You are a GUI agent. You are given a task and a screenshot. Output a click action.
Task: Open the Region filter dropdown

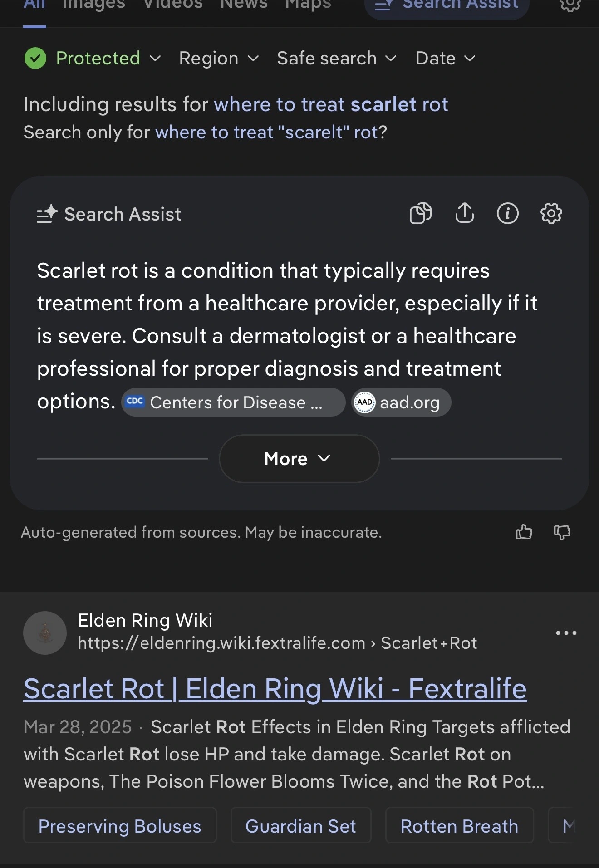click(219, 58)
